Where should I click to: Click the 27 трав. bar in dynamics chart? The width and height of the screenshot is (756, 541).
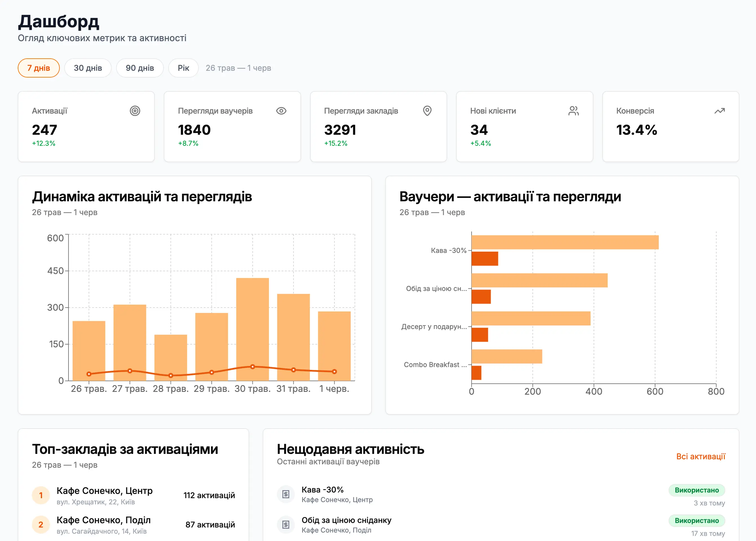tap(130, 343)
